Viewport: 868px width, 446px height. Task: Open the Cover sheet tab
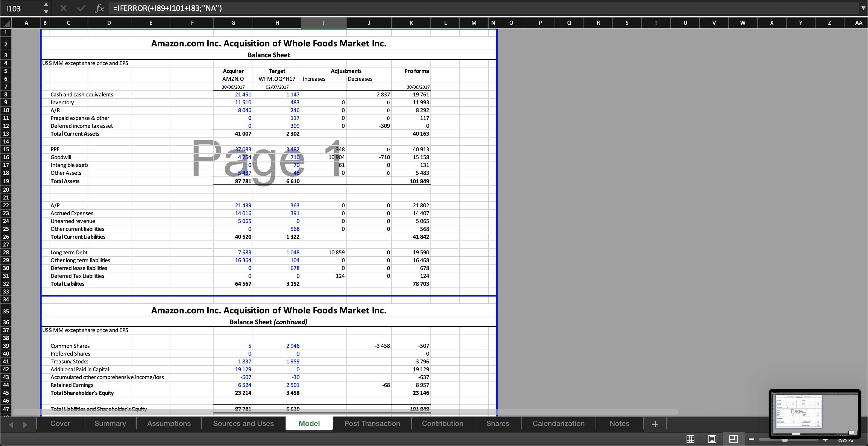click(x=60, y=423)
